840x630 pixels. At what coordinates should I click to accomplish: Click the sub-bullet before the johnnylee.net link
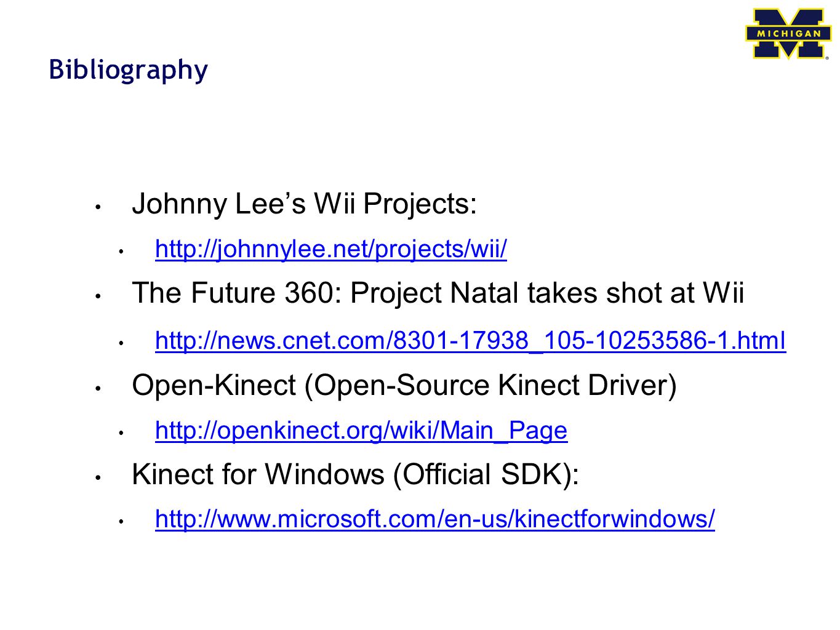(x=121, y=252)
